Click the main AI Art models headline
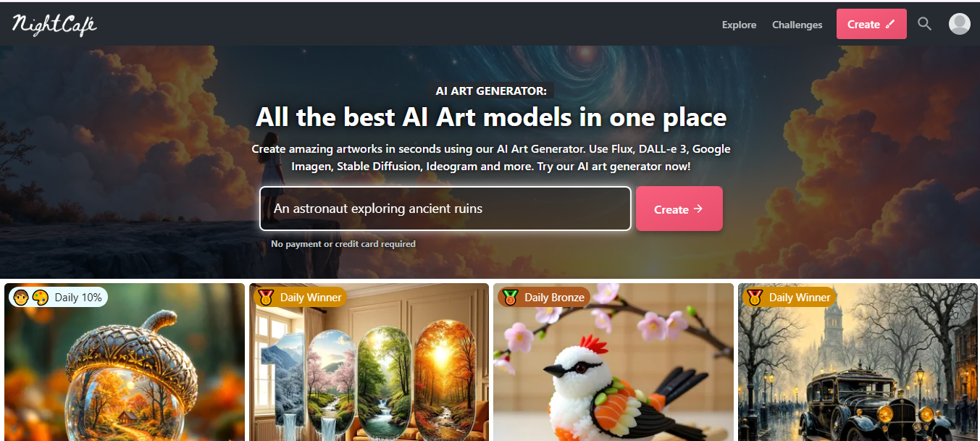 491,117
